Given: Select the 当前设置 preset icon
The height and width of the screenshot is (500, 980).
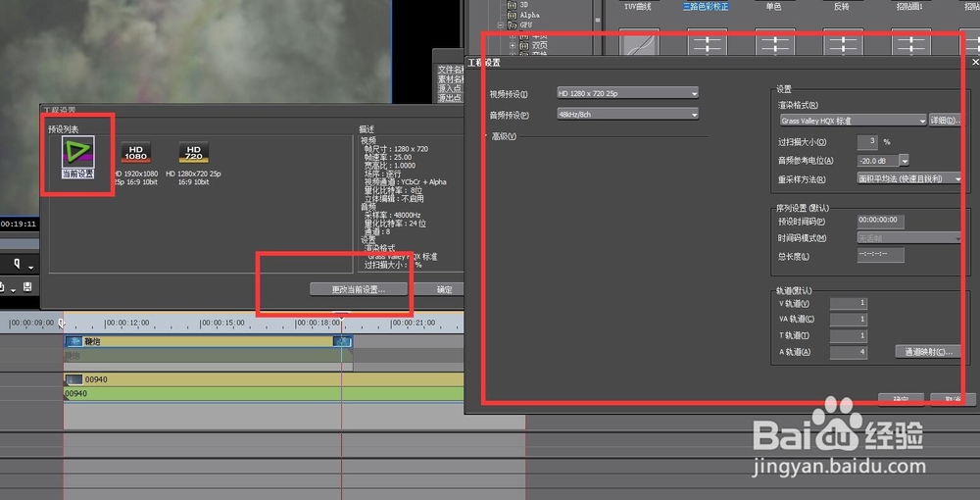Looking at the screenshot, I should pos(77,153).
